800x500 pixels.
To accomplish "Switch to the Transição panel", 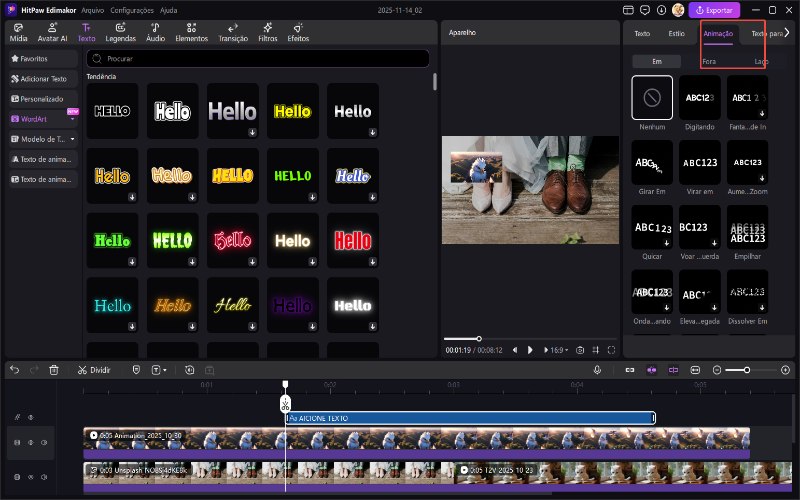I will tap(233, 32).
